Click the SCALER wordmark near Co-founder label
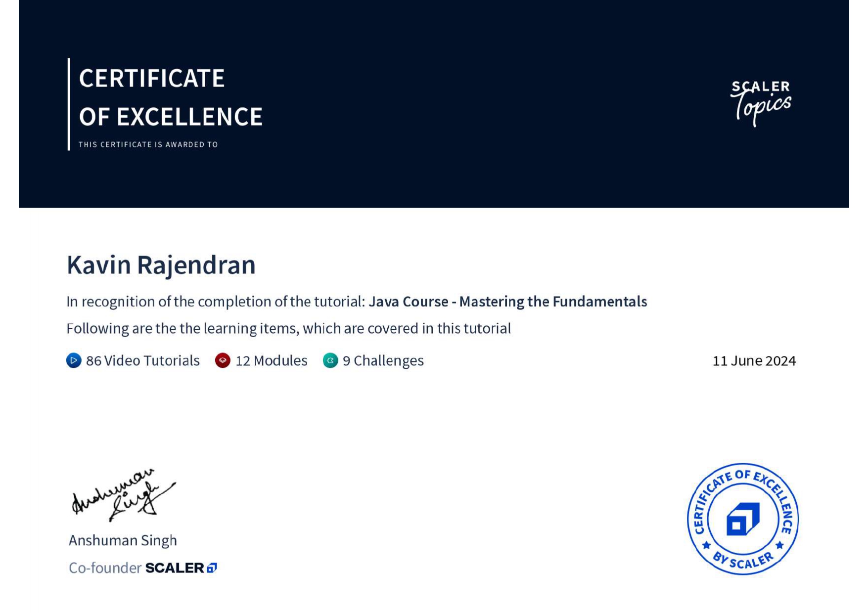 tap(174, 568)
